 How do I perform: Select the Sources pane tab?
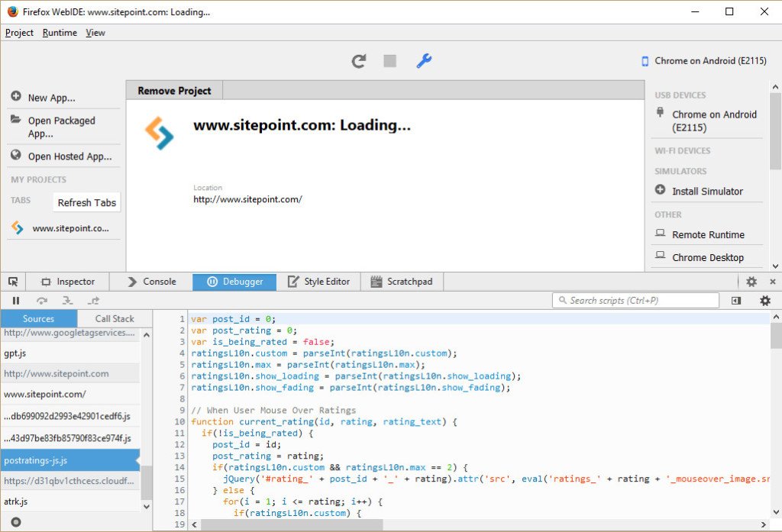point(39,319)
